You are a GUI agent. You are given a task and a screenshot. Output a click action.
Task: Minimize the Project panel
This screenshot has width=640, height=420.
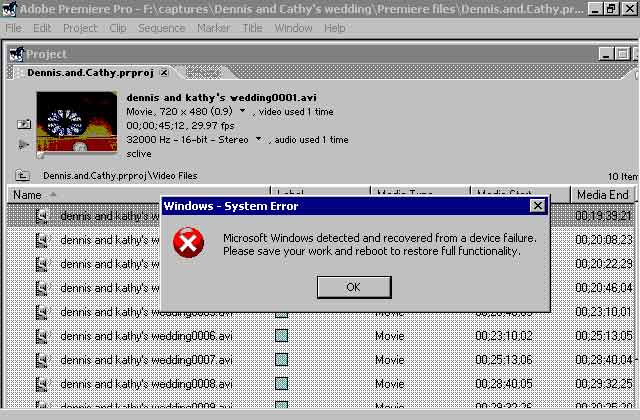(x=606, y=54)
